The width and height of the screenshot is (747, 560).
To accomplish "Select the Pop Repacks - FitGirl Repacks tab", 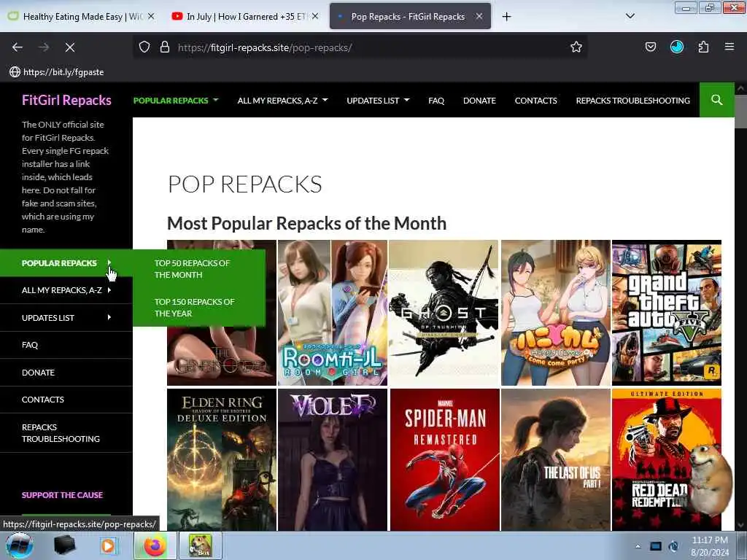I will (x=410, y=17).
